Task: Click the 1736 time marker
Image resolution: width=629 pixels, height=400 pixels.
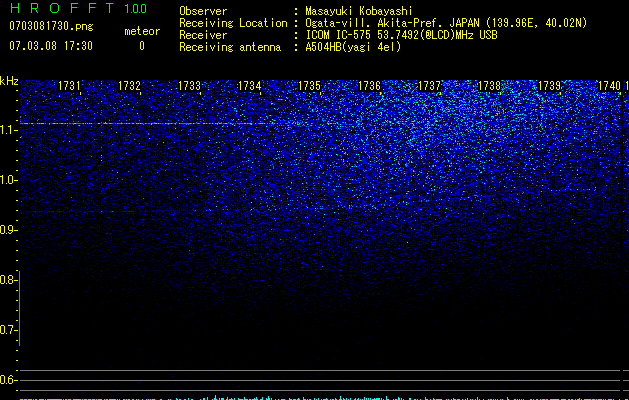Action: pos(369,86)
